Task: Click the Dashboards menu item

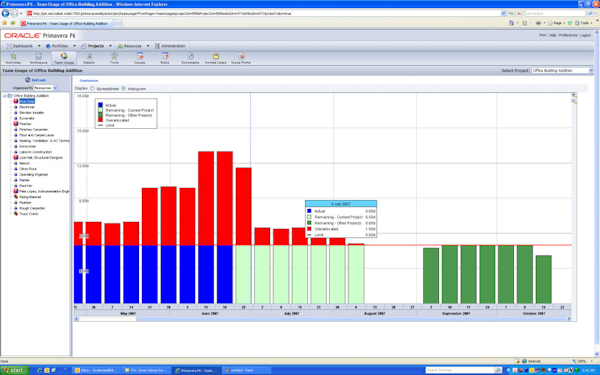Action: pos(20,46)
